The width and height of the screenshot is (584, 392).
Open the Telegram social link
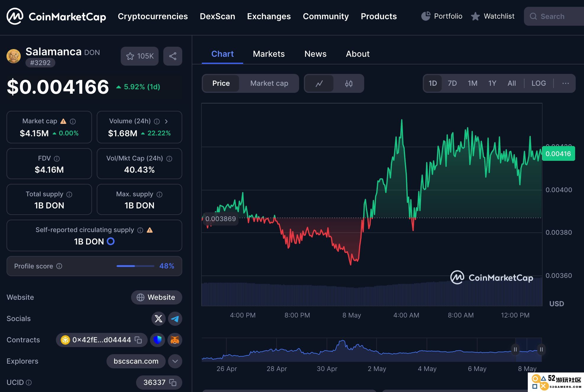tap(175, 319)
